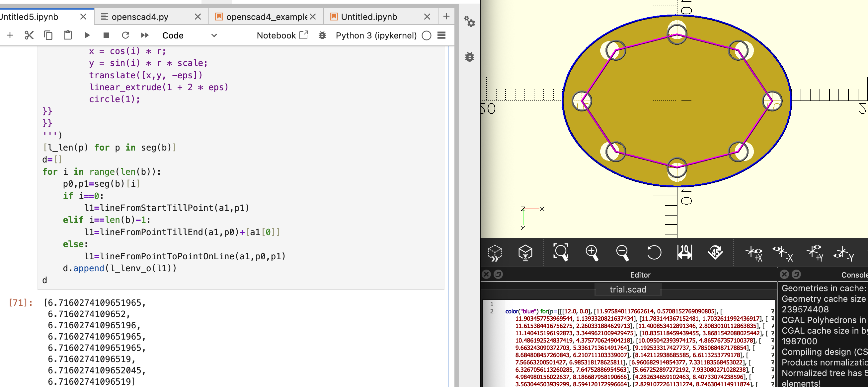The width and height of the screenshot is (868, 387).
Task: Interrupt the kernel with the stop icon
Action: pyautogui.click(x=106, y=35)
